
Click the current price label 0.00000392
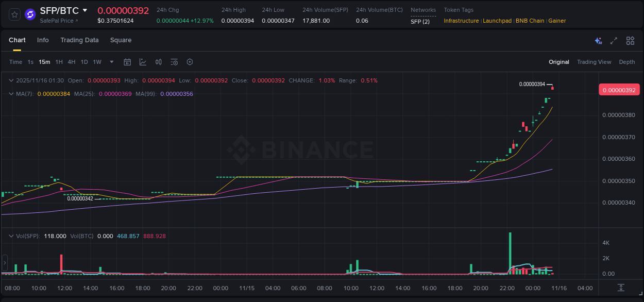pos(619,90)
